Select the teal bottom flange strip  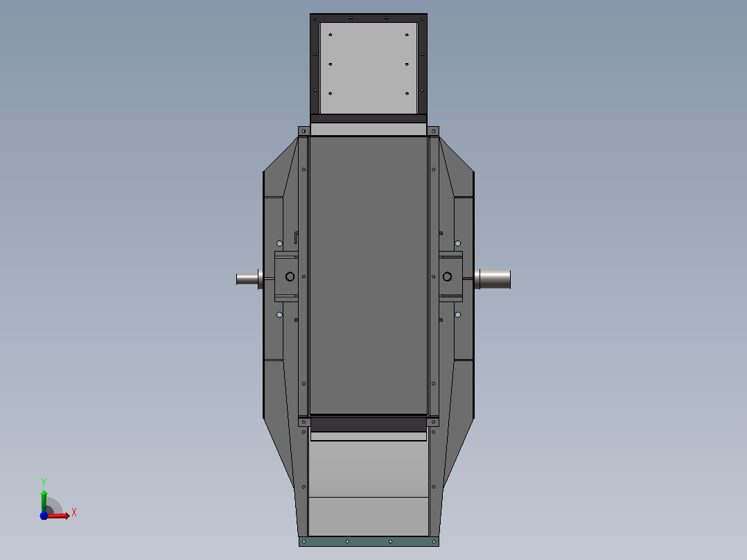tap(369, 541)
